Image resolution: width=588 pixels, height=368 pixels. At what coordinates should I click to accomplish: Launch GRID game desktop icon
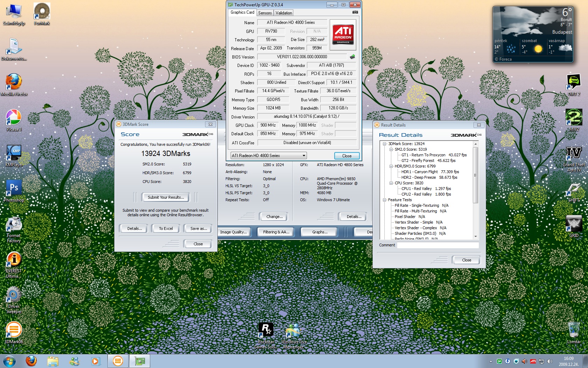point(574,226)
